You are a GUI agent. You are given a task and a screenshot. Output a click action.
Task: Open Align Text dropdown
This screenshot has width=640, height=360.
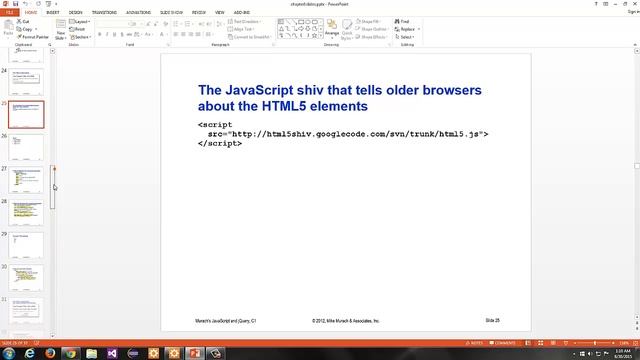pyautogui.click(x=241, y=29)
